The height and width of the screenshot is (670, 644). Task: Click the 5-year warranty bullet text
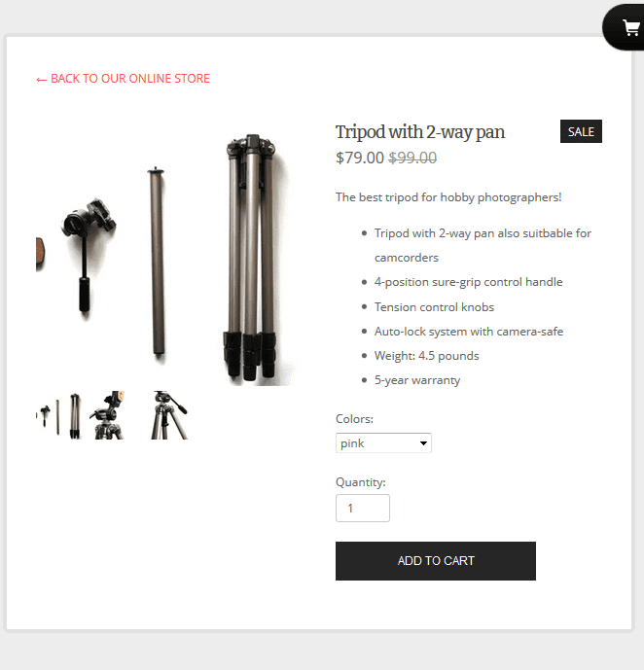[x=417, y=380]
